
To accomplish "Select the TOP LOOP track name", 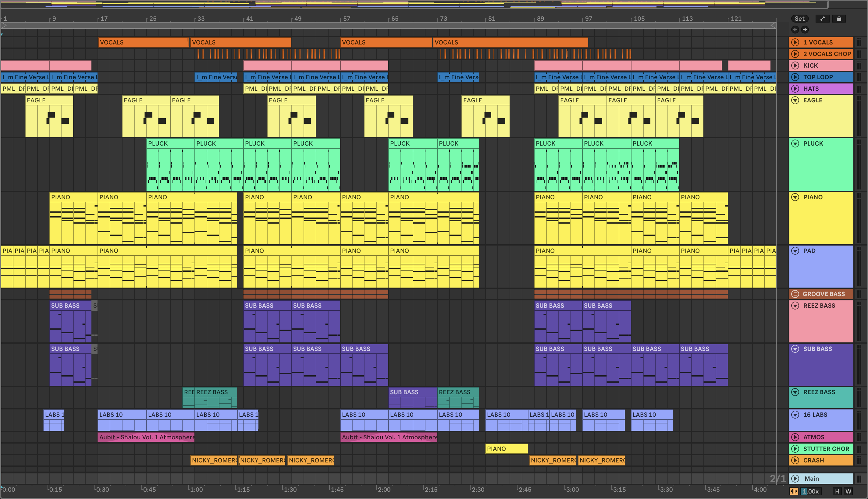I will (x=818, y=77).
